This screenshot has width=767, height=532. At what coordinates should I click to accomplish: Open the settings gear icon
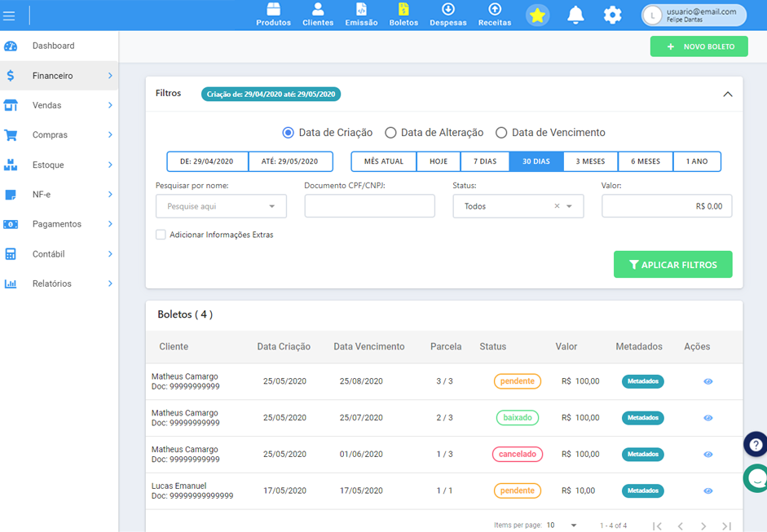click(612, 15)
